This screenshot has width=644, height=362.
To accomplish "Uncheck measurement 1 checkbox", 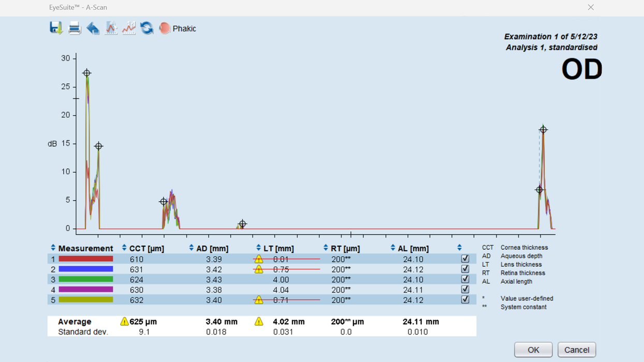I will click(465, 259).
